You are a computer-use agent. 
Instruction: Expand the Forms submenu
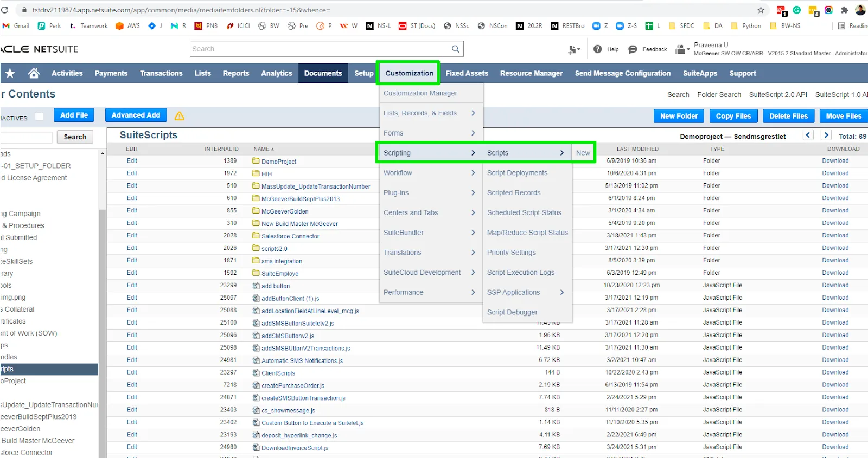[473, 133]
